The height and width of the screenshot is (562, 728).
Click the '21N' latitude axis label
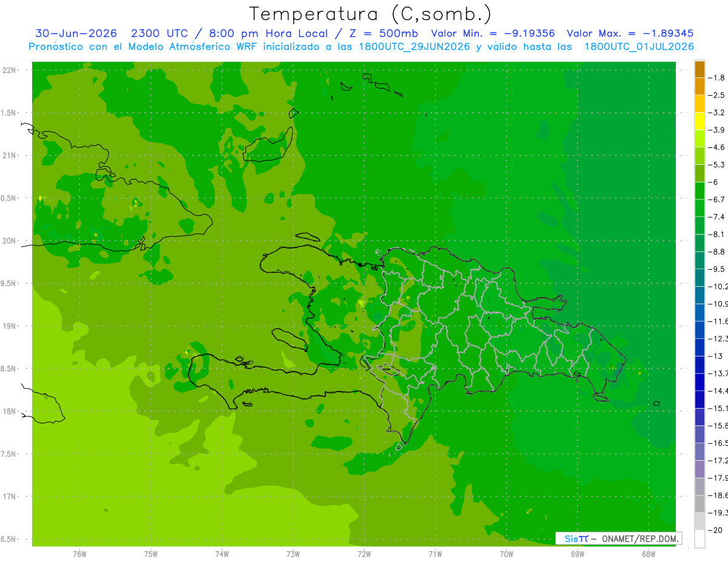tap(9, 156)
